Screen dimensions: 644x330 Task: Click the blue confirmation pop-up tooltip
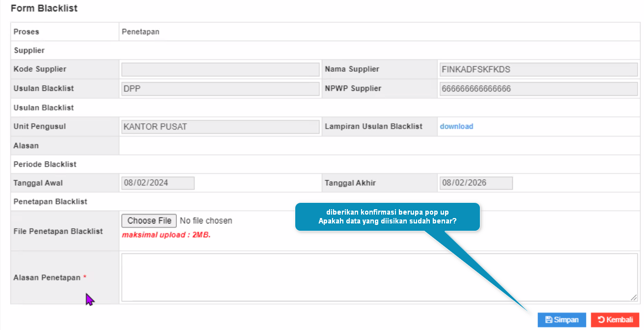[387, 217]
